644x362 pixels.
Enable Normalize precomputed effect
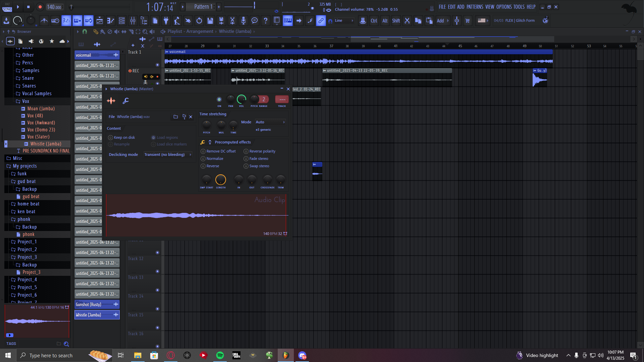203,159
